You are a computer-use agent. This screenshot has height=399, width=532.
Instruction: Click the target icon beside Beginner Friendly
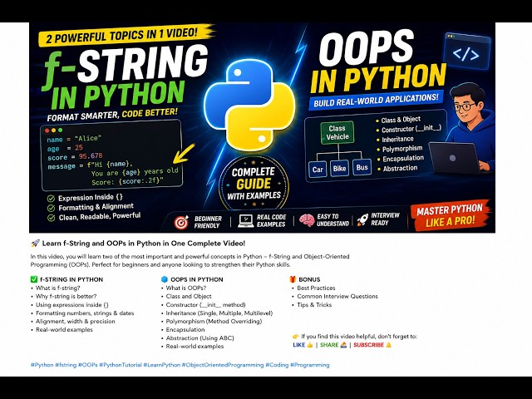(x=181, y=222)
